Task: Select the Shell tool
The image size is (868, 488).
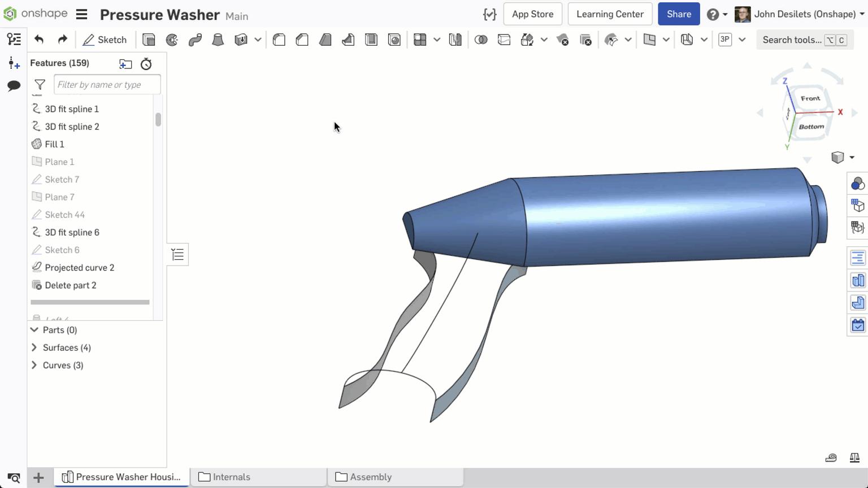Action: [x=371, y=40]
